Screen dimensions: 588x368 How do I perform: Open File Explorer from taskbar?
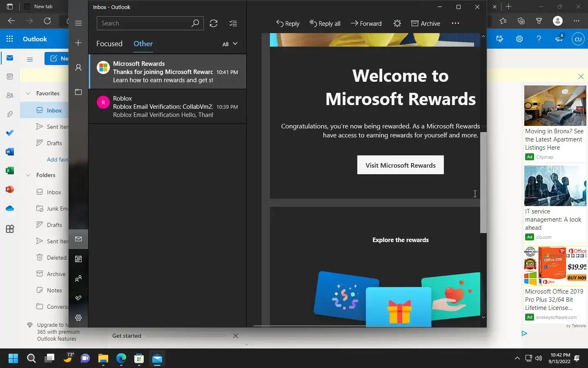(103, 359)
